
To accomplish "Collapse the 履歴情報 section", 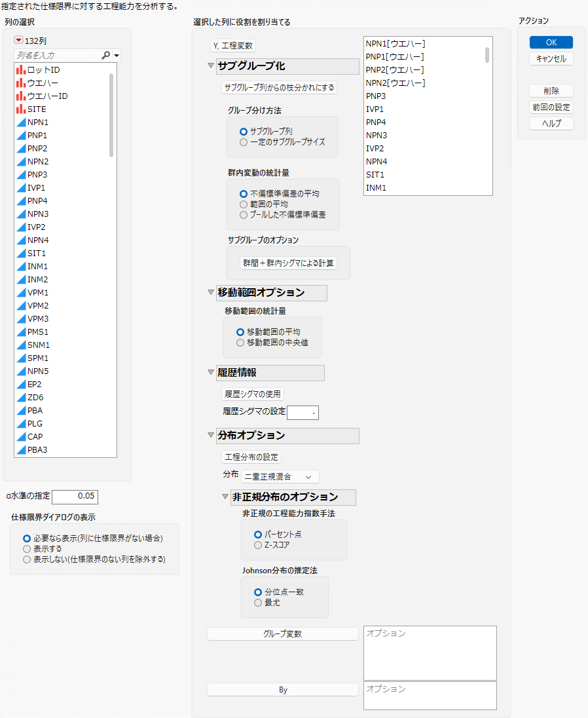I will click(x=211, y=372).
